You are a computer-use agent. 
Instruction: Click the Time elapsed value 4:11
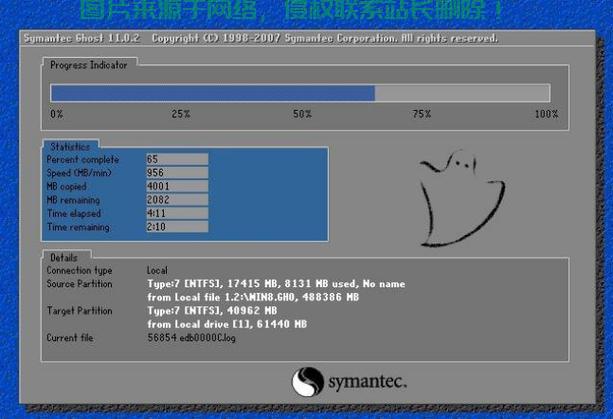[177, 213]
